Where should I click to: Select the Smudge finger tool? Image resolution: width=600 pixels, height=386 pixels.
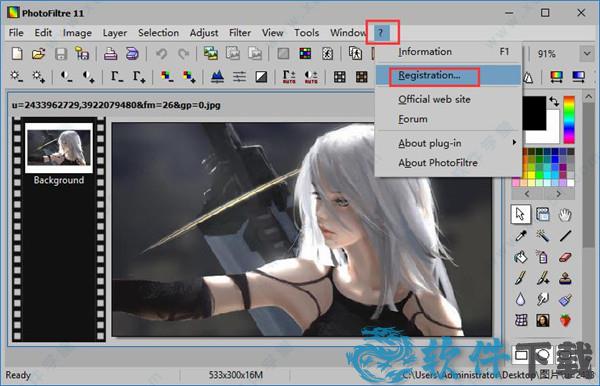[543, 299]
